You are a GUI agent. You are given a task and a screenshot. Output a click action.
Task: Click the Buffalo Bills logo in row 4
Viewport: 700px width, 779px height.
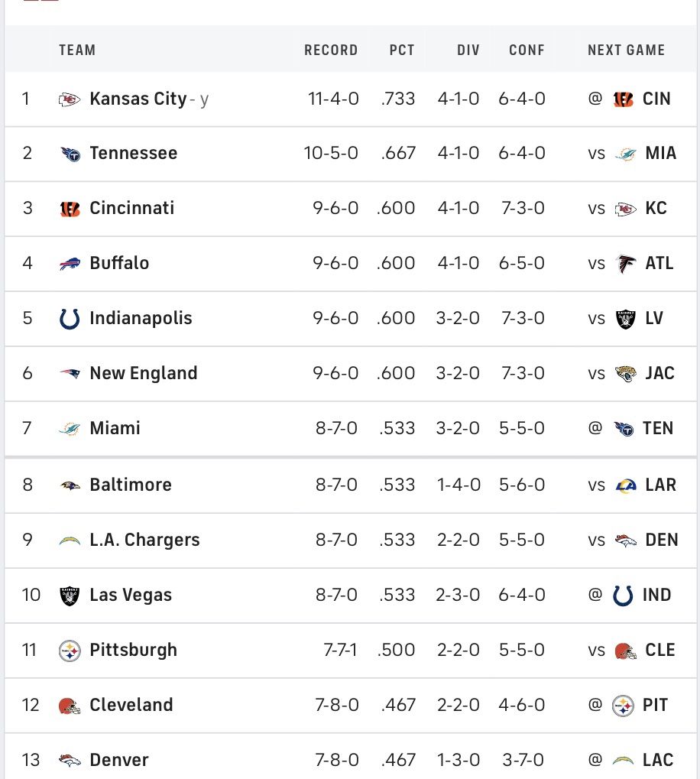(x=70, y=264)
